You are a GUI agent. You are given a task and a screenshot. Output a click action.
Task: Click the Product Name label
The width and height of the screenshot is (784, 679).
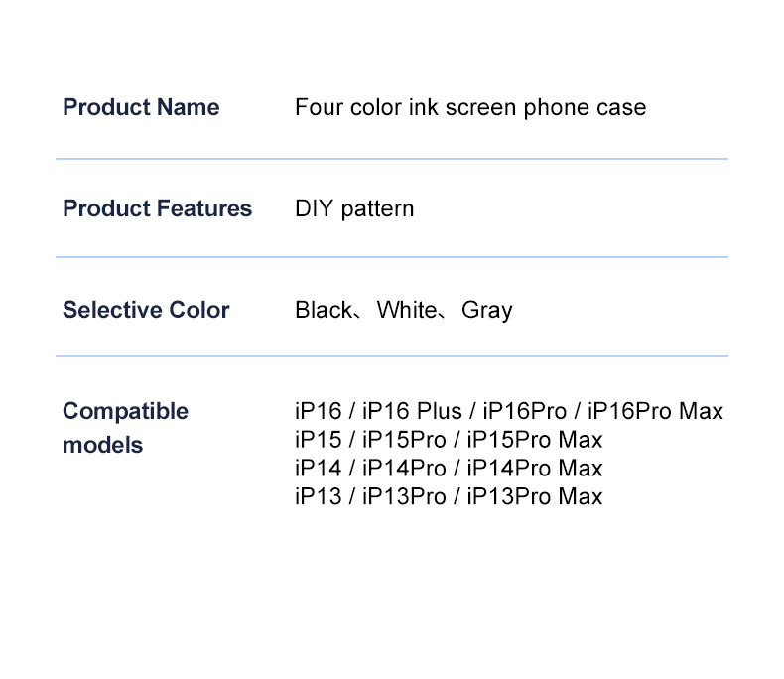point(141,107)
